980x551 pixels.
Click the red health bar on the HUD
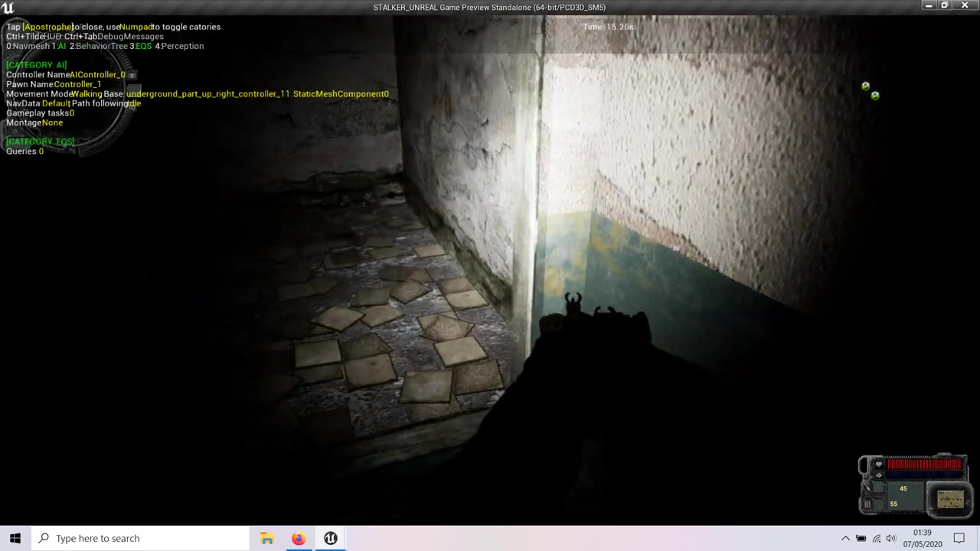click(x=925, y=464)
